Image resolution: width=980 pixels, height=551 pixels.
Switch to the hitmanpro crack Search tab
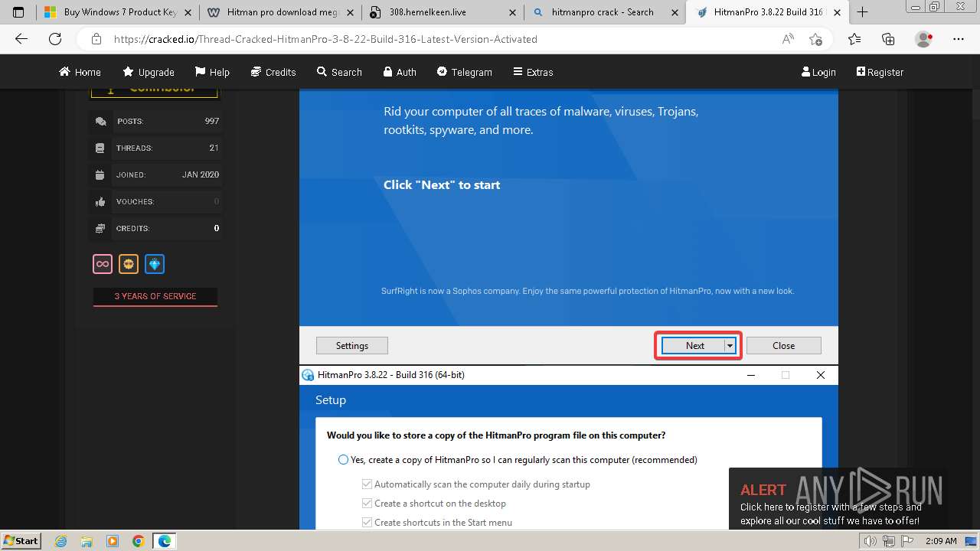pyautogui.click(x=605, y=12)
